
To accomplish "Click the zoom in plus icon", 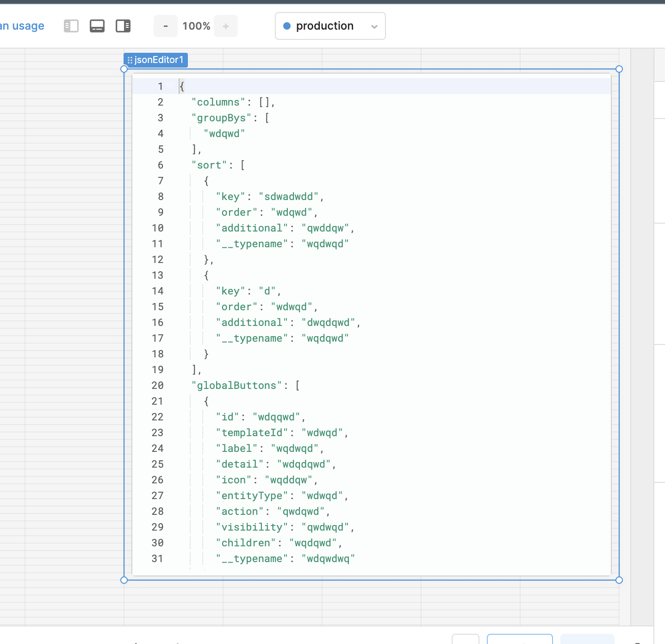I will click(226, 26).
